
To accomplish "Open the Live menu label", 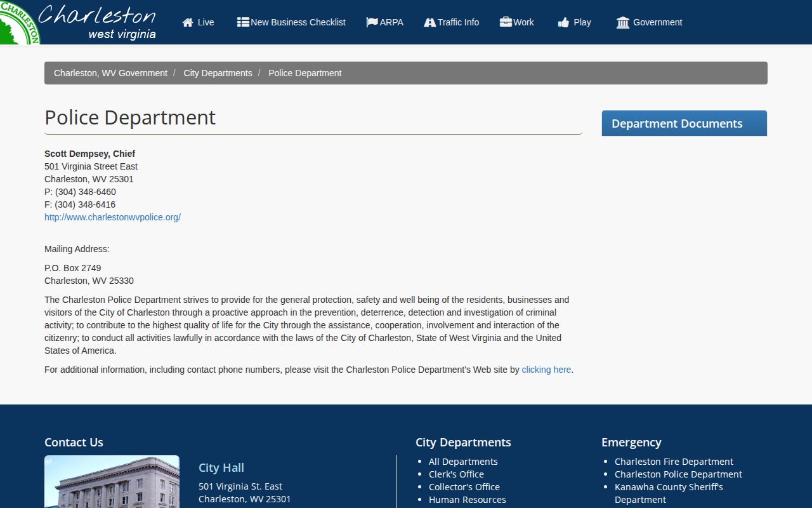I will (206, 22).
